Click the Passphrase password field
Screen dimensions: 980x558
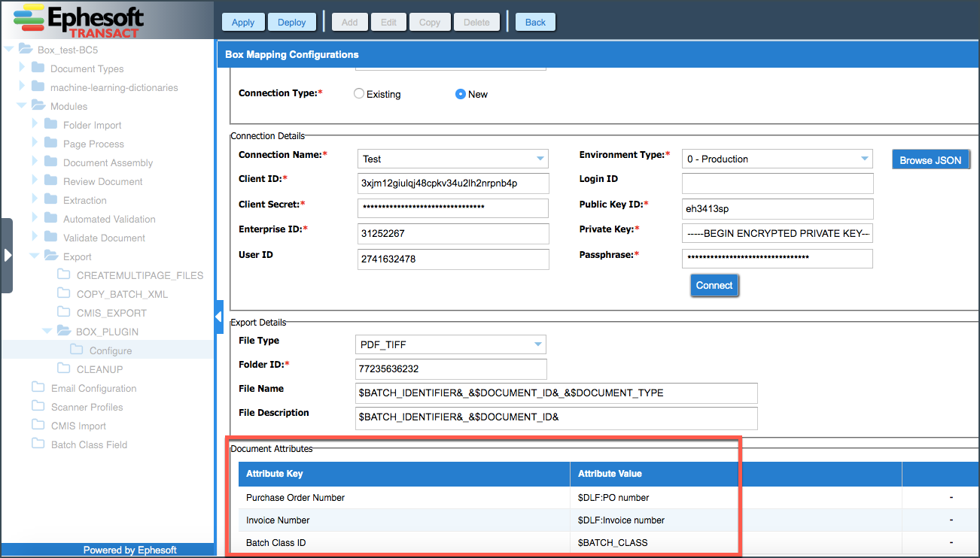click(778, 259)
